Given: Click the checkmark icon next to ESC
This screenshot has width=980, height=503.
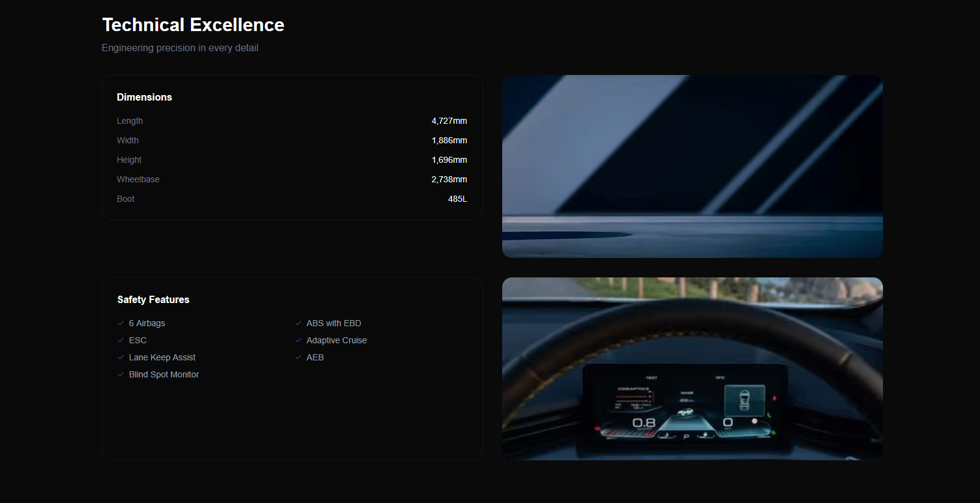Looking at the screenshot, I should (121, 340).
